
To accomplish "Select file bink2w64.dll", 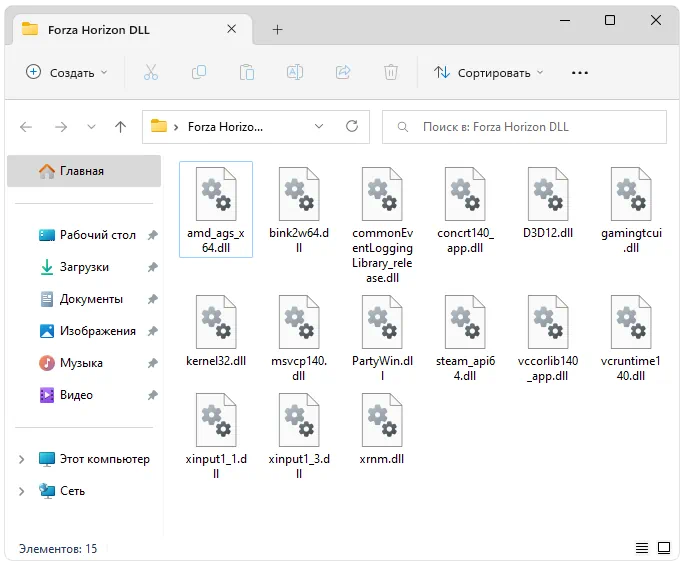I will pos(299,209).
